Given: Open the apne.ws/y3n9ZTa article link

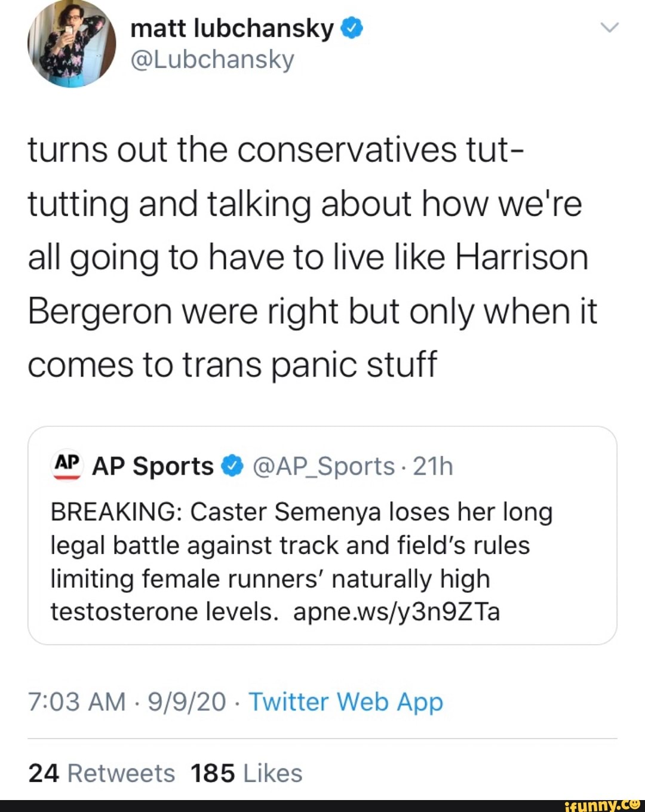Looking at the screenshot, I should tap(397, 612).
